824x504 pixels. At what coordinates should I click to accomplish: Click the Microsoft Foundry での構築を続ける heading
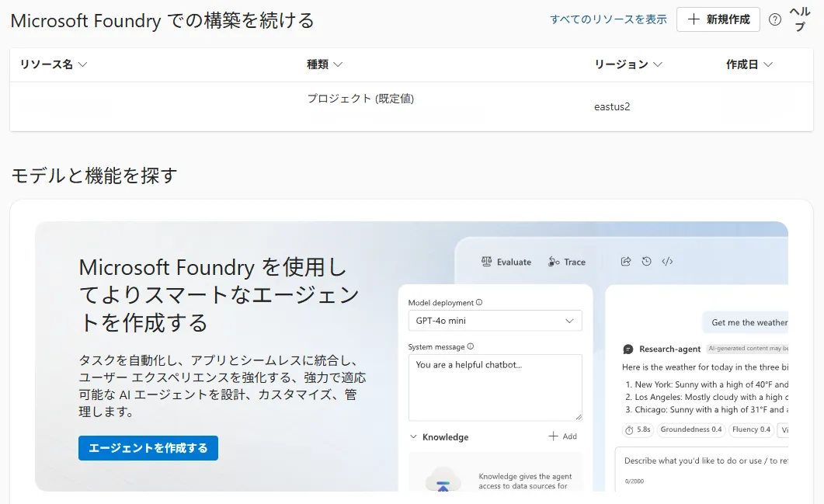(162, 21)
